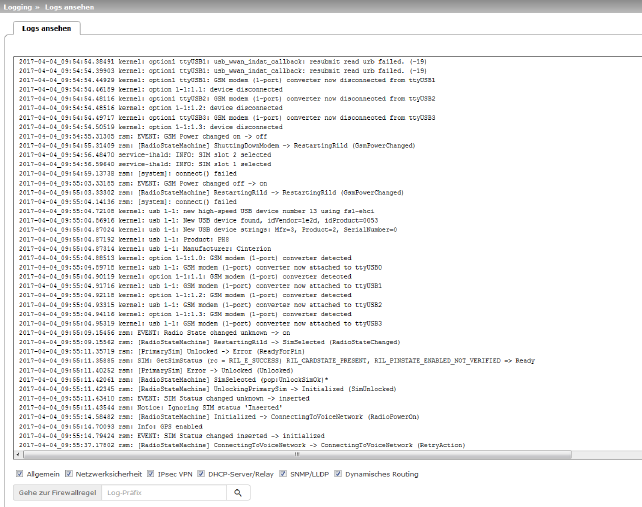Click log line 'converter now attached to ttyUSB0'
Screen dimensions: 642x507
coord(200,267)
